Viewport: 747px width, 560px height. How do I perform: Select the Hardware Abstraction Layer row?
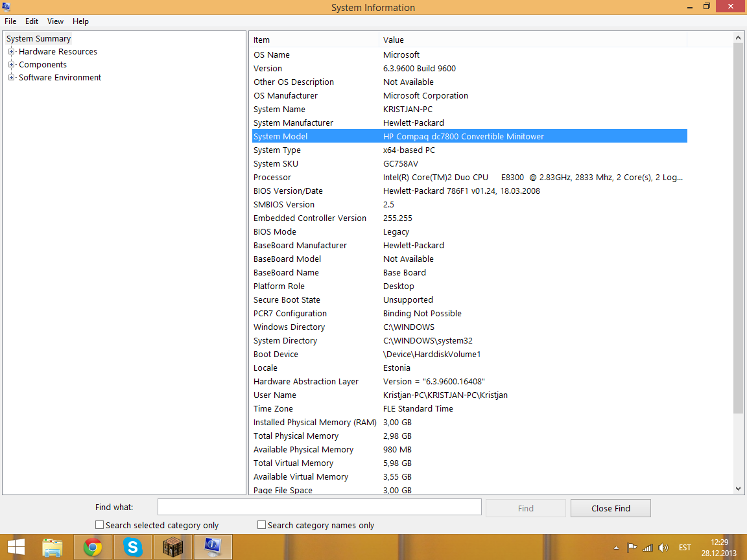469,381
